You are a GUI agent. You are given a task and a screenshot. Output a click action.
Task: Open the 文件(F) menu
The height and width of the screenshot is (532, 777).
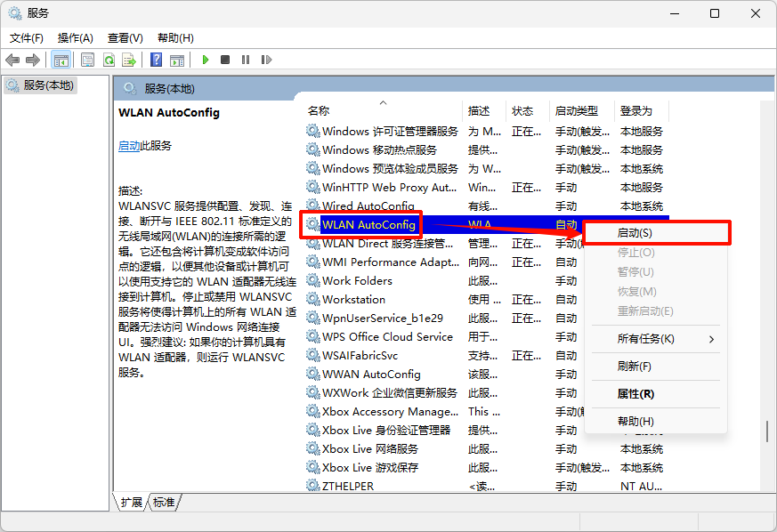click(27, 38)
